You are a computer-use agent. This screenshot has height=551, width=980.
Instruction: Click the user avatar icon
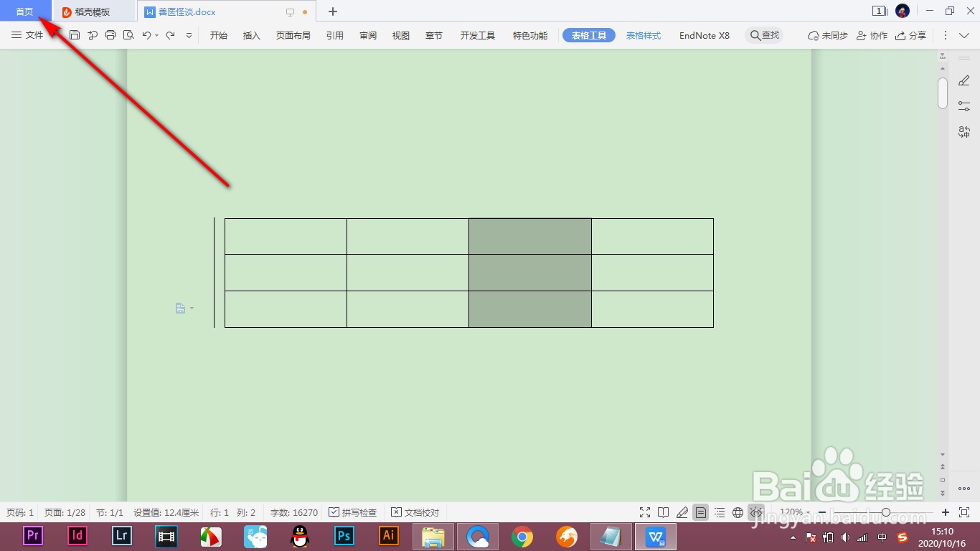[x=903, y=11]
